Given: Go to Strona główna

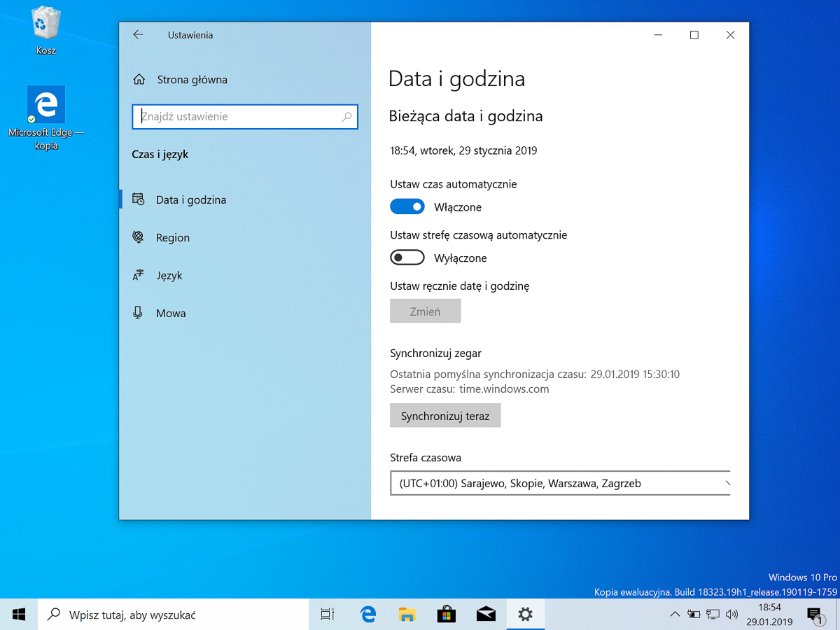Looking at the screenshot, I should 192,80.
